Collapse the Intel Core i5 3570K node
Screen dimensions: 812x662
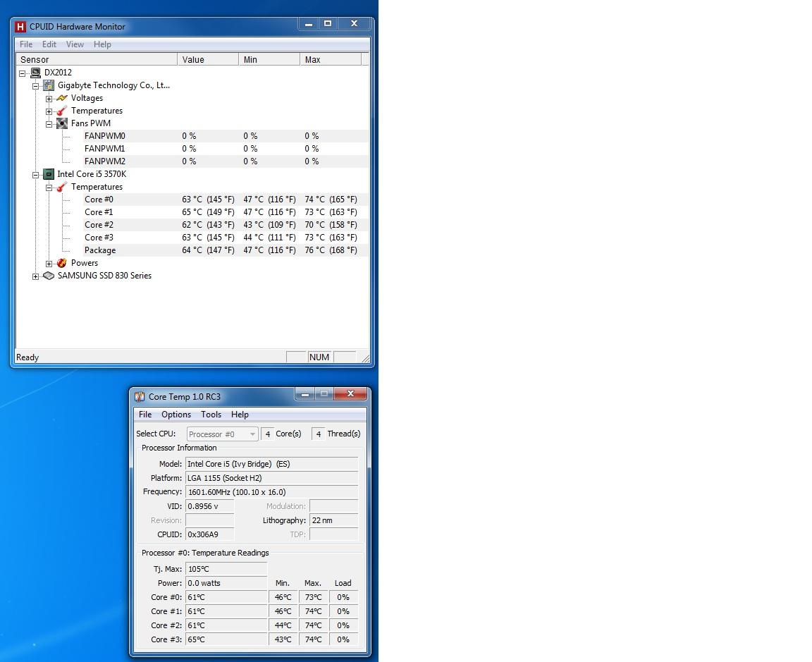pos(36,175)
